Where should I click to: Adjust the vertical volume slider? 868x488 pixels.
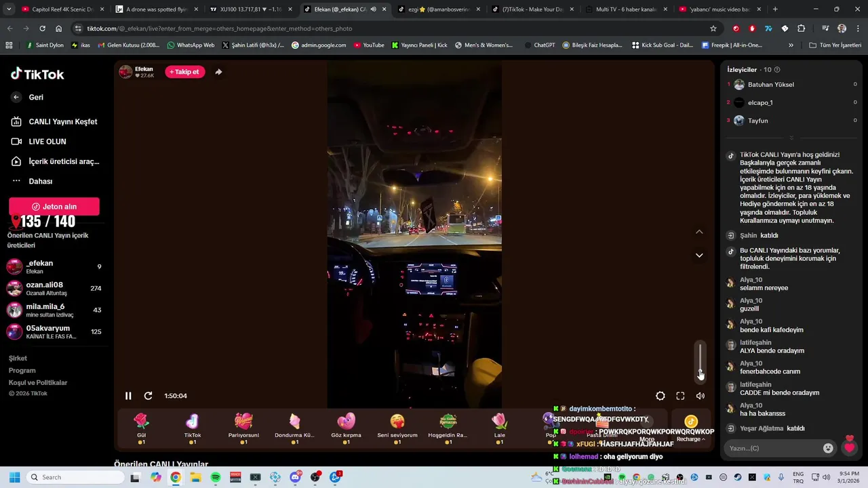pyautogui.click(x=701, y=361)
